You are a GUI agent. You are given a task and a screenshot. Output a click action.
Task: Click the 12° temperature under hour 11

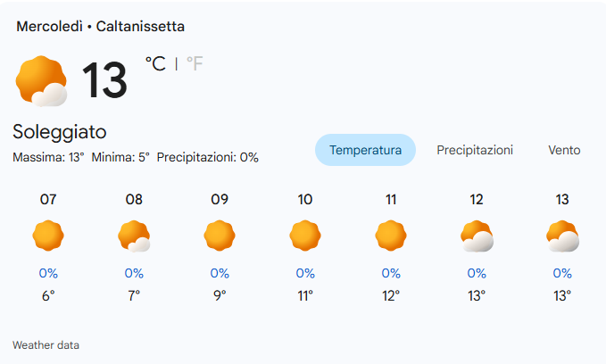(x=391, y=295)
